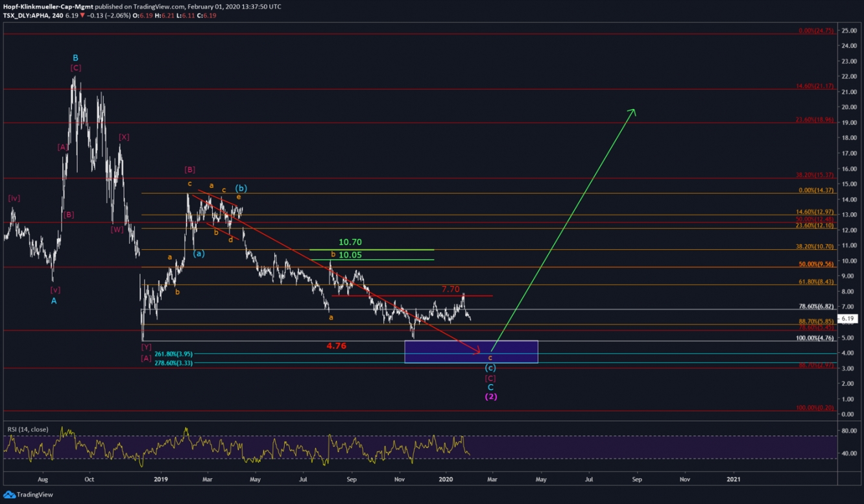Click the 78.60%(6.82) retracement label

point(816,306)
